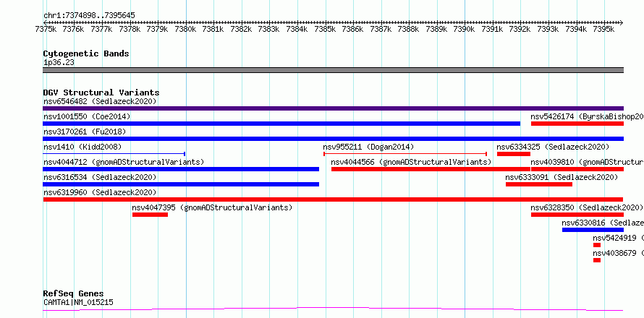Click the 7395k ruler tick label
Screen dimensions: 644x318
[603, 29]
